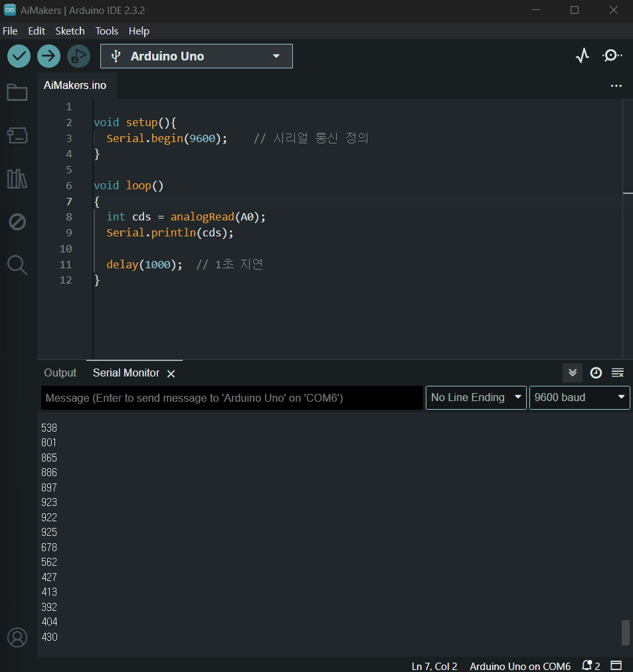The image size is (633, 672).
Task: Open the Serial Plotter icon
Action: tap(583, 56)
